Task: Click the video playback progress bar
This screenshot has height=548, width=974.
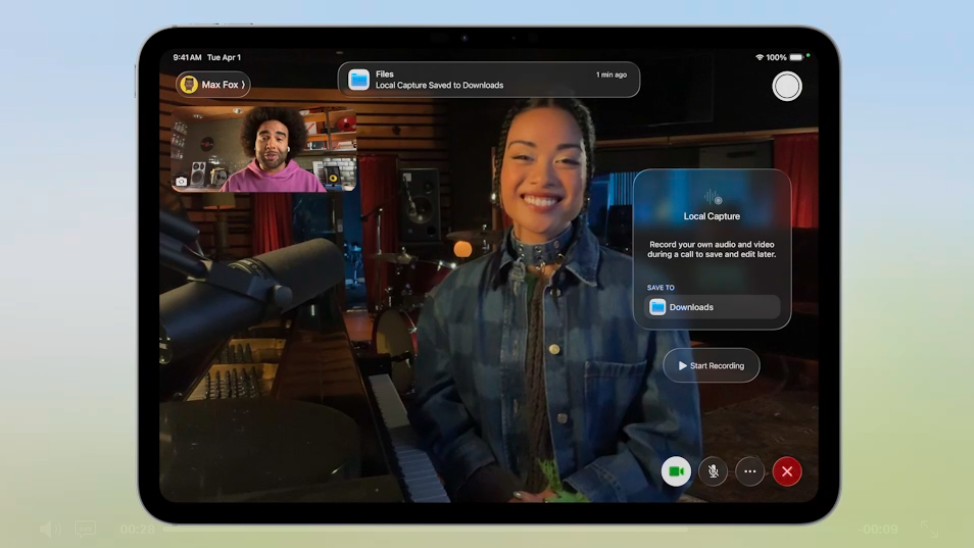Action: pos(500,529)
